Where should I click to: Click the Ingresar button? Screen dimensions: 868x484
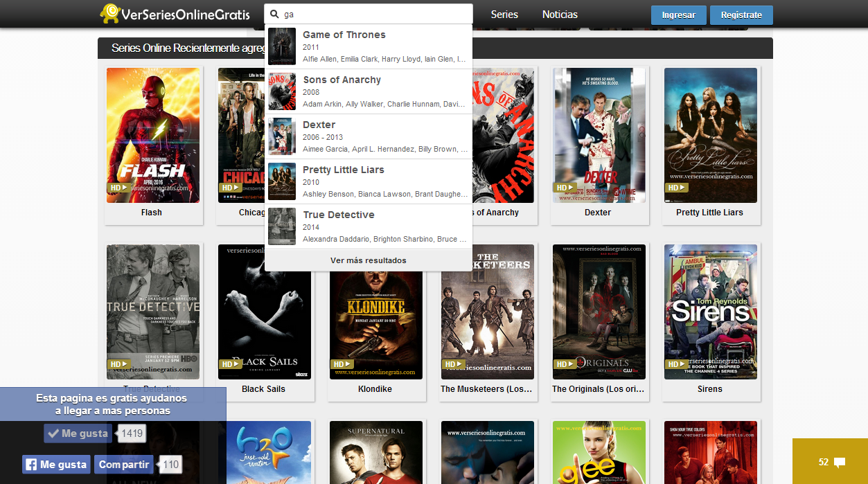coord(679,15)
